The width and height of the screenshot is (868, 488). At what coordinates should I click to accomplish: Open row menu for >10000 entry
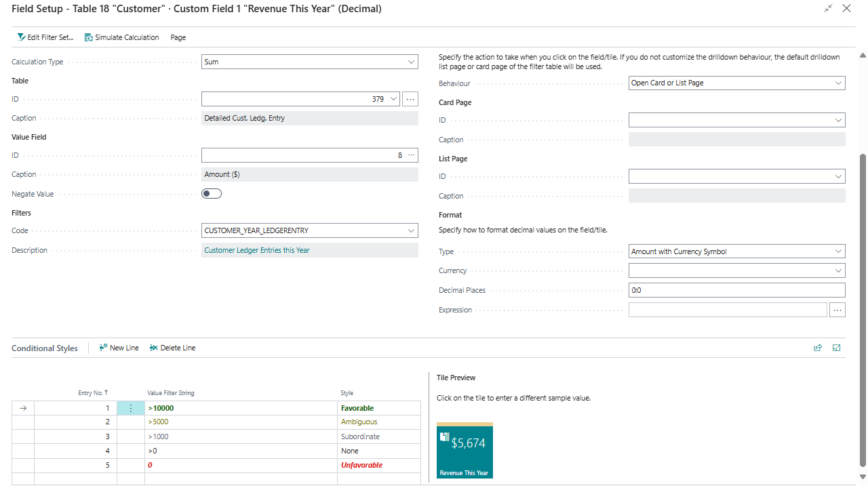pos(131,408)
